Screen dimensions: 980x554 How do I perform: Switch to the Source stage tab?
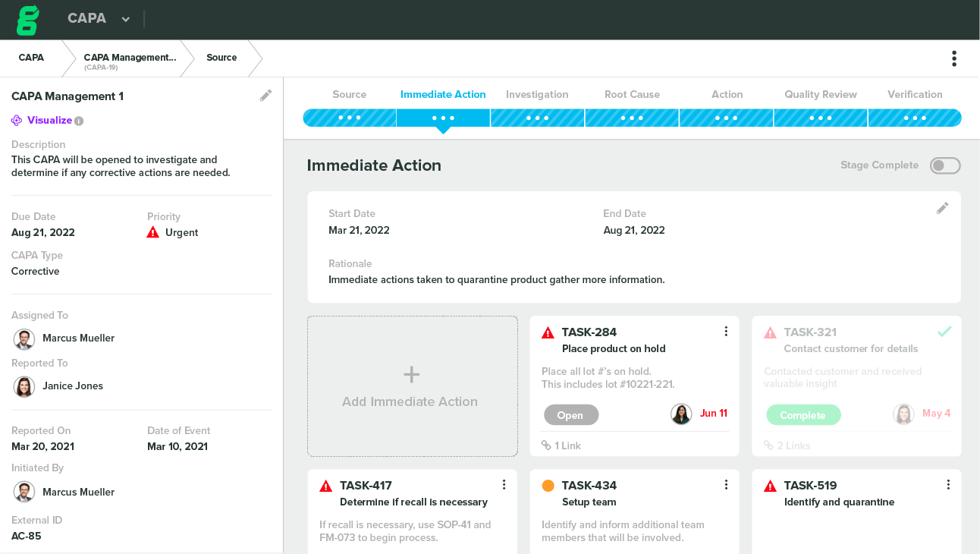pyautogui.click(x=349, y=94)
